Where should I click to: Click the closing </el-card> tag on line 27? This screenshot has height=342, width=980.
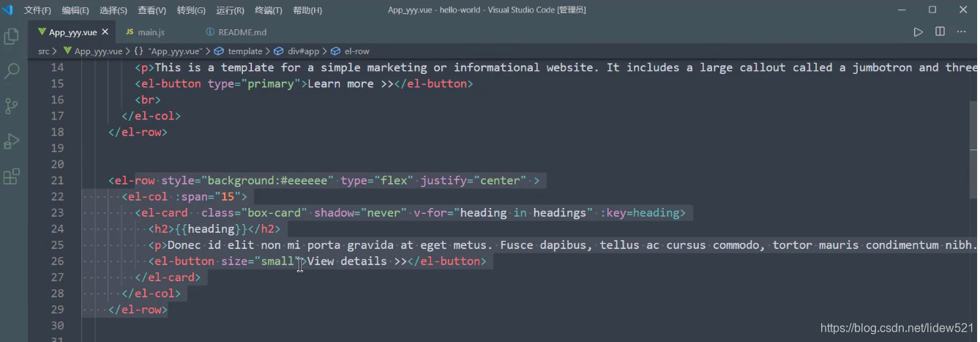(x=168, y=277)
